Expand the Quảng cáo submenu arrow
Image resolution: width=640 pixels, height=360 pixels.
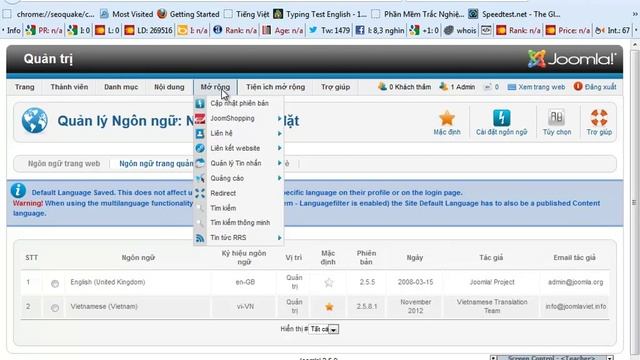[x=280, y=178]
